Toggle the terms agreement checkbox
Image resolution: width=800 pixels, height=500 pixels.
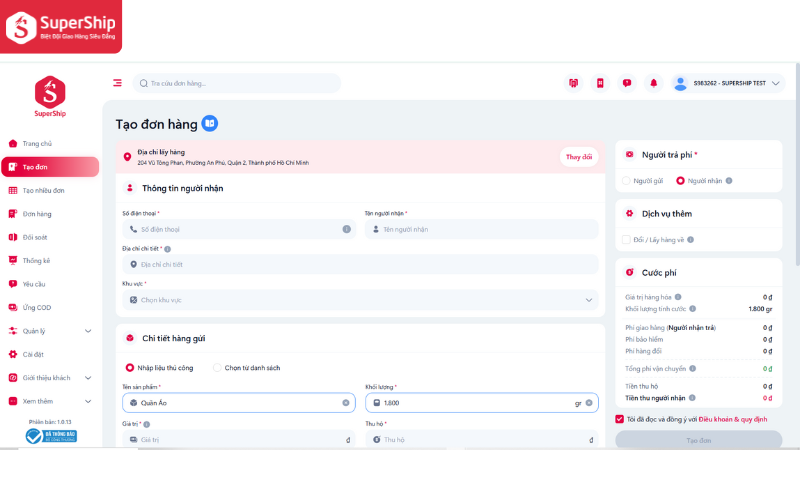(619, 419)
